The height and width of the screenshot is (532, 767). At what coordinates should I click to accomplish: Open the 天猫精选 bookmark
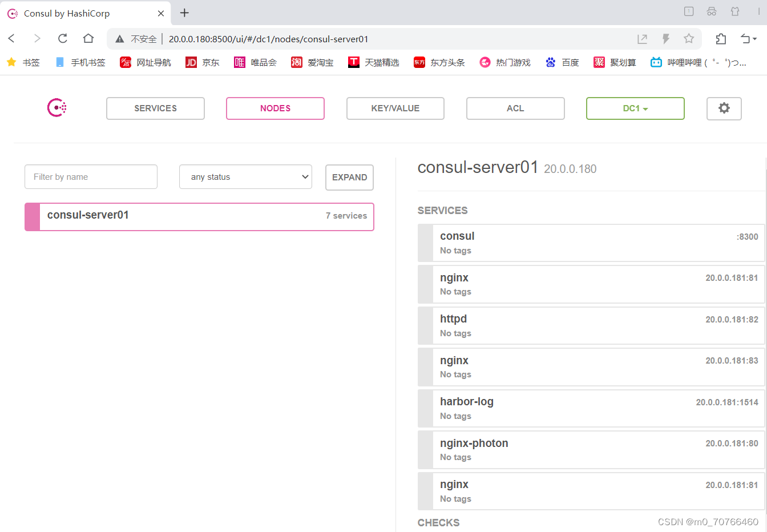coord(374,62)
